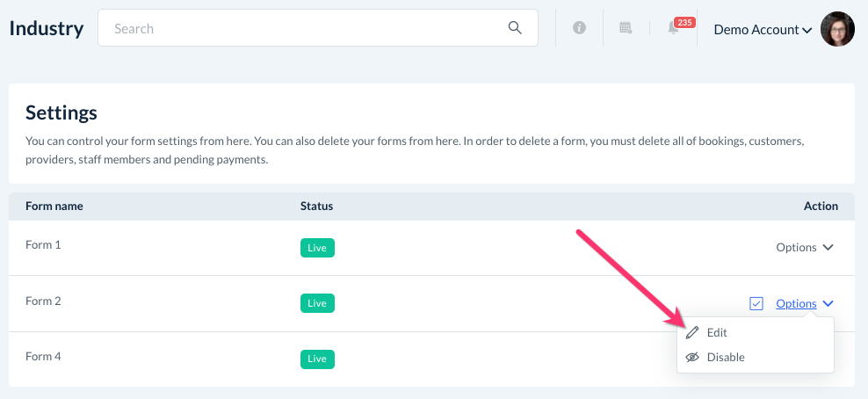The width and height of the screenshot is (868, 399).
Task: Click the calendar grid icon
Action: point(626,28)
